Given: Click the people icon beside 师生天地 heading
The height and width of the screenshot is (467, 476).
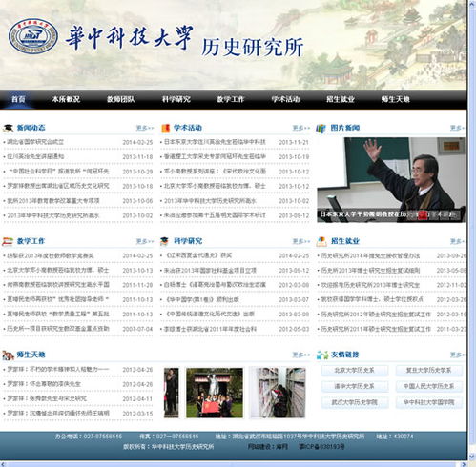Looking at the screenshot, I should coord(8,355).
